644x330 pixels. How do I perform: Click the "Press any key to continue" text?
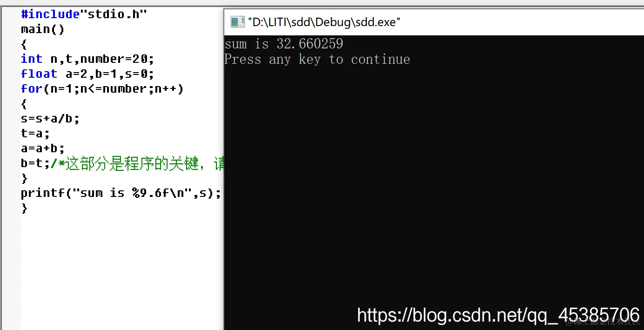coord(317,60)
